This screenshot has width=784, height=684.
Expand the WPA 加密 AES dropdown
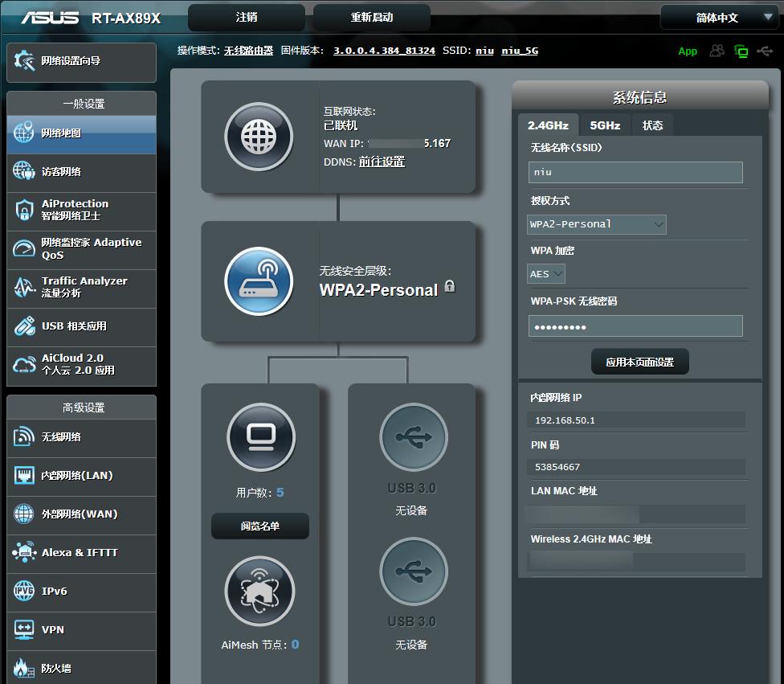pos(546,274)
